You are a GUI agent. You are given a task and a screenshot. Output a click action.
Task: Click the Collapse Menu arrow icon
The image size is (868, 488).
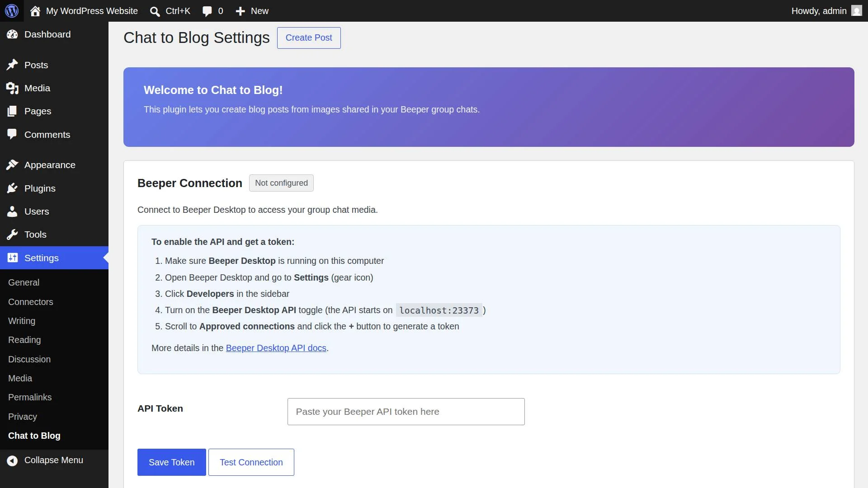[12, 460]
